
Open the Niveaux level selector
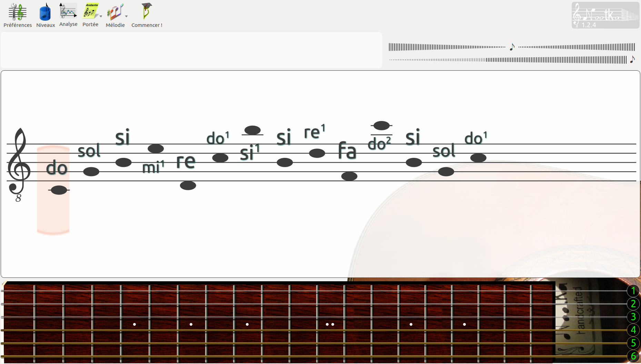[46, 16]
